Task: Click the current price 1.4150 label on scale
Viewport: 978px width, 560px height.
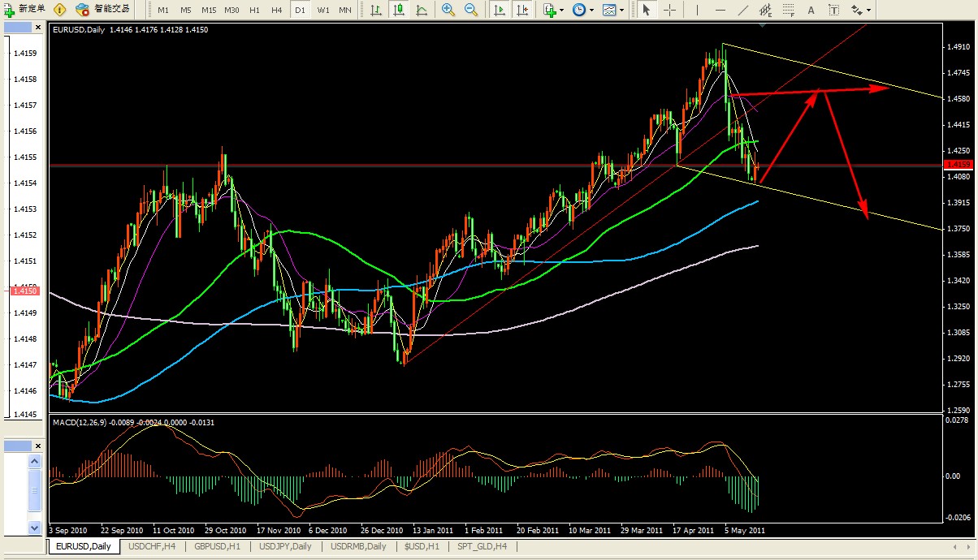Action: [959, 165]
